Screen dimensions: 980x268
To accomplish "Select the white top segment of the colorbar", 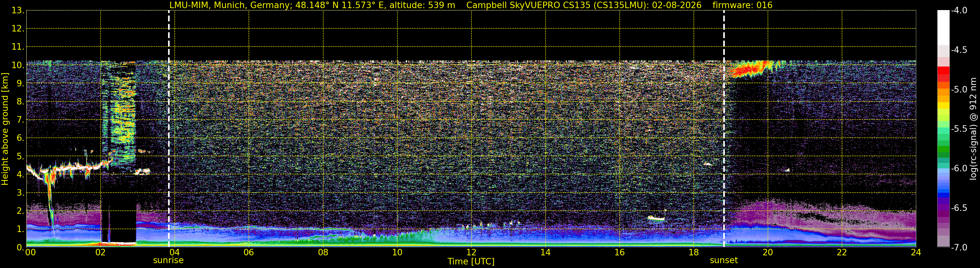I will 944,28.
